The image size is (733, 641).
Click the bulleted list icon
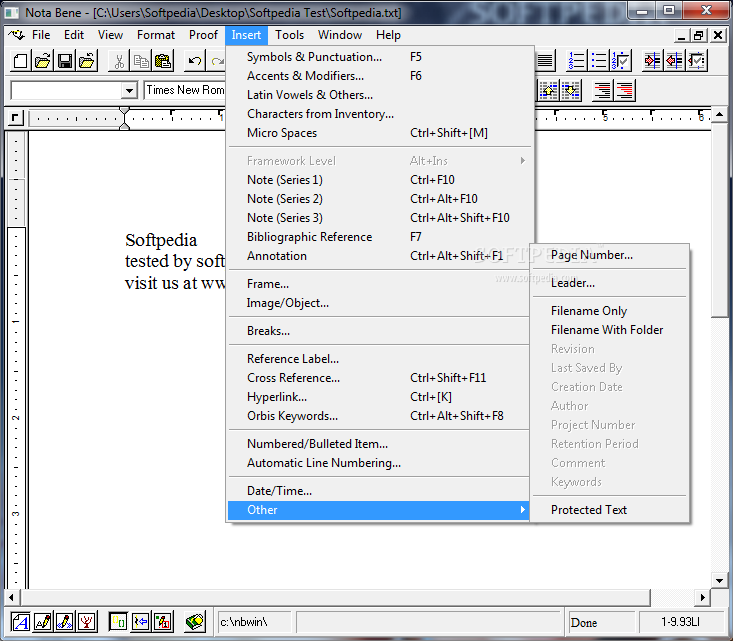click(x=599, y=61)
